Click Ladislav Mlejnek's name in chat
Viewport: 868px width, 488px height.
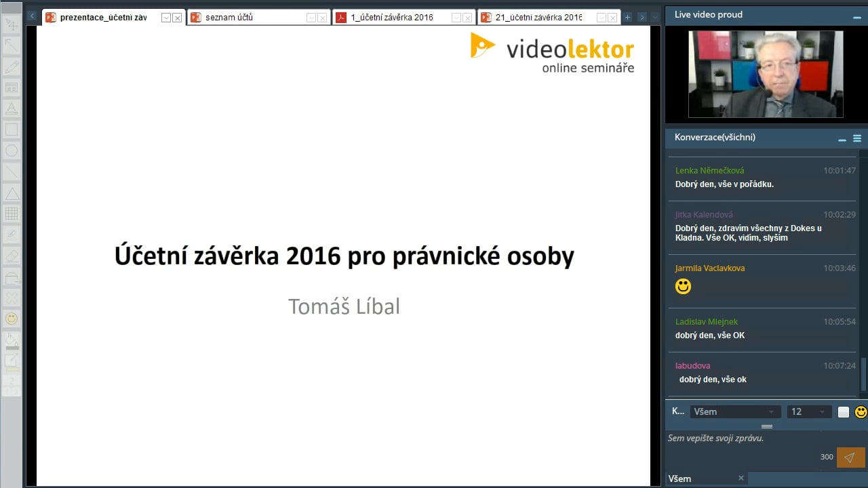[707, 322]
